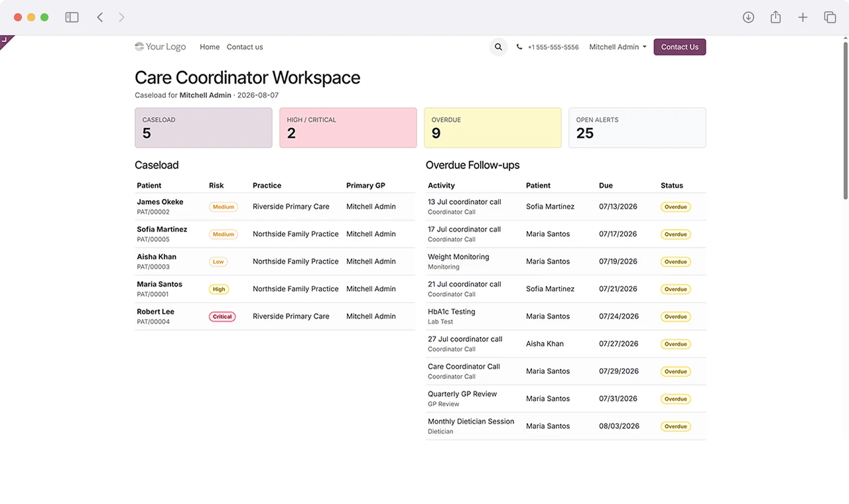Click the due date 07/24/2026

618,316
